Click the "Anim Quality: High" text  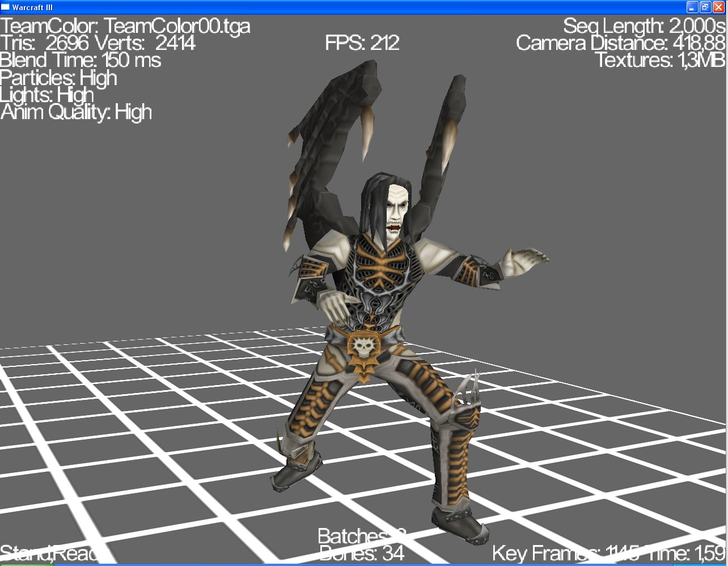77,112
